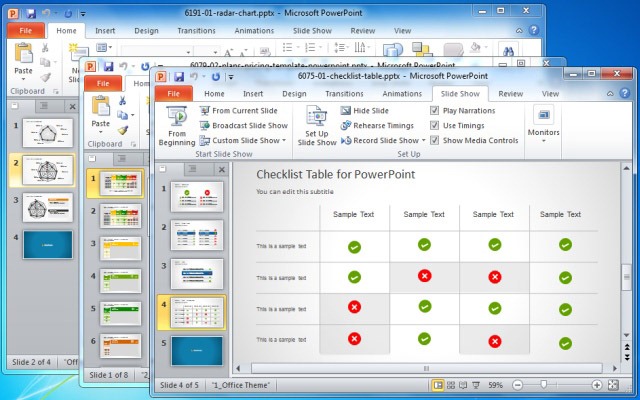The width and height of the screenshot is (640, 400).
Task: Open Set Up Slide Show dialog
Action: coord(317,126)
